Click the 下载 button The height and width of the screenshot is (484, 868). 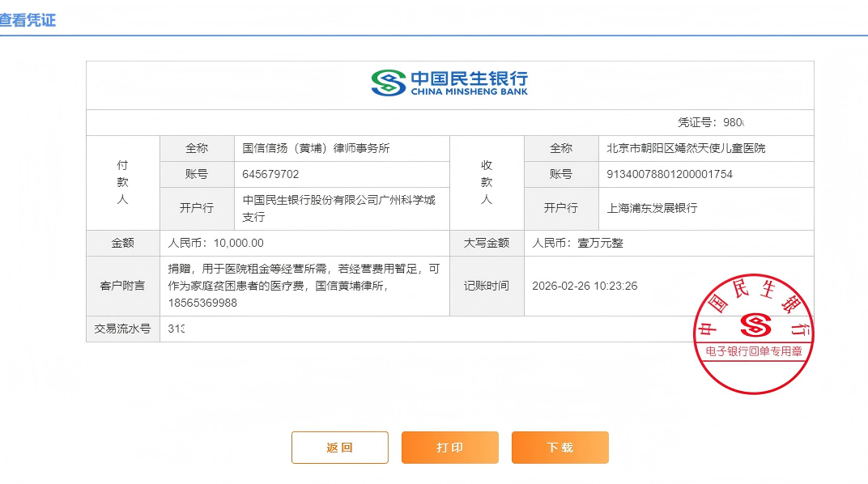560,447
